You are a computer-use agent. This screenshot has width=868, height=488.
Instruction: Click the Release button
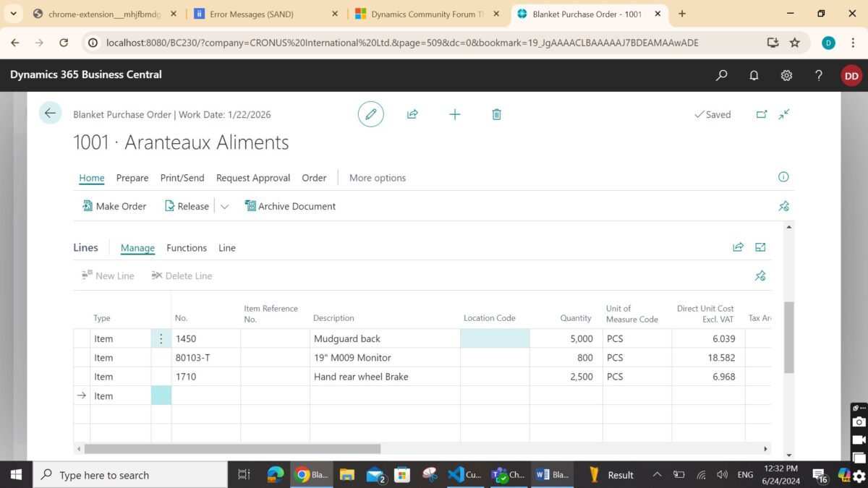(x=187, y=206)
